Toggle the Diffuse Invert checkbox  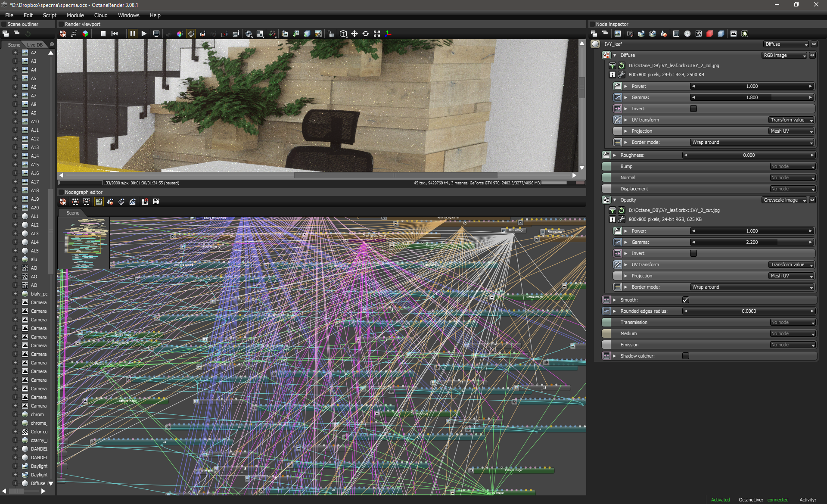pos(693,109)
